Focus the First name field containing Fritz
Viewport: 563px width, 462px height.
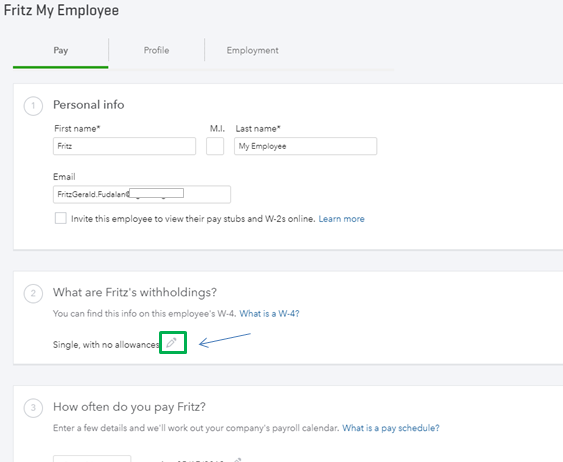click(x=124, y=146)
